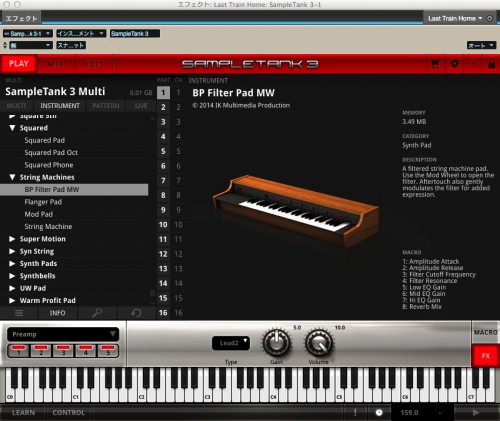Expand the Synthbells folder

12,276
